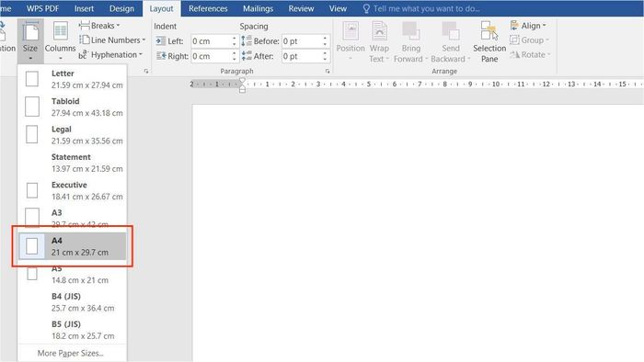
Task: Click the Tabloid page thumbnail icon
Action: (32, 107)
